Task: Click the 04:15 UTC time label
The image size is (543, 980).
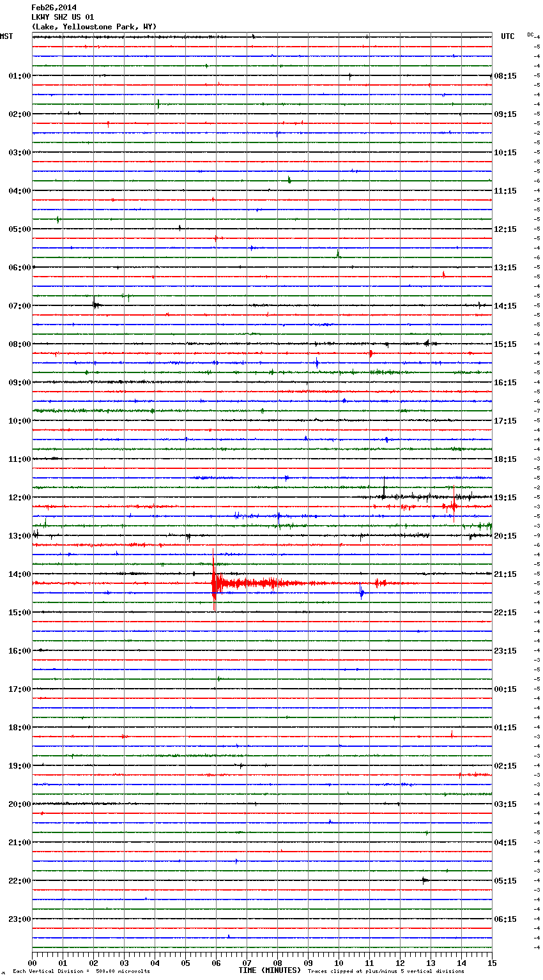Action: click(x=505, y=843)
